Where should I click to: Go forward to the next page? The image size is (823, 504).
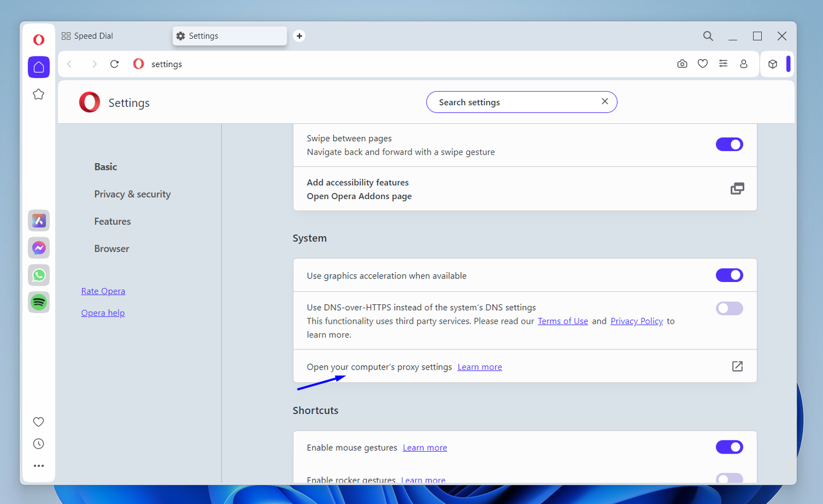point(94,64)
